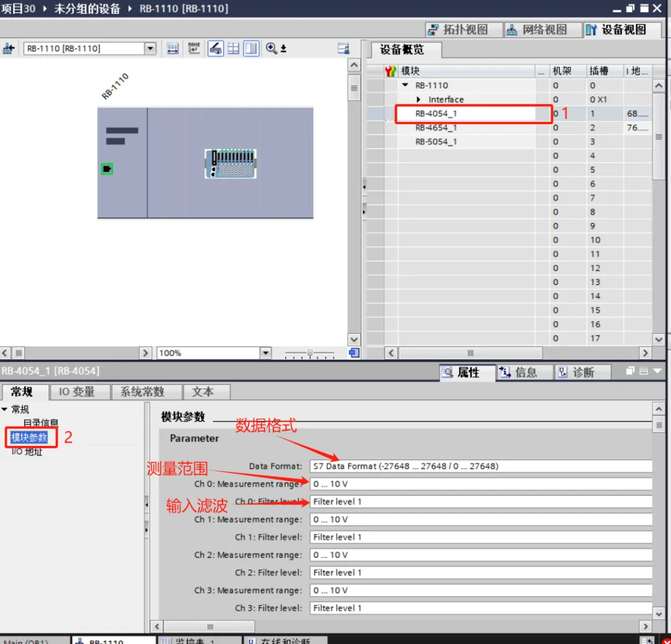Image resolution: width=671 pixels, height=644 pixels.
Task: Click the zoom-in magnifier icon in toolbar
Action: [x=272, y=48]
